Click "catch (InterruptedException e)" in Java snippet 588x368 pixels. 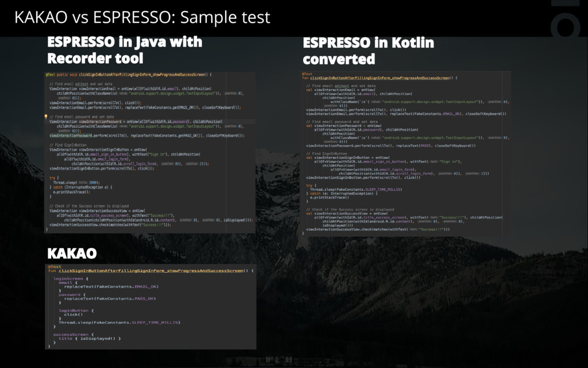tap(83, 187)
